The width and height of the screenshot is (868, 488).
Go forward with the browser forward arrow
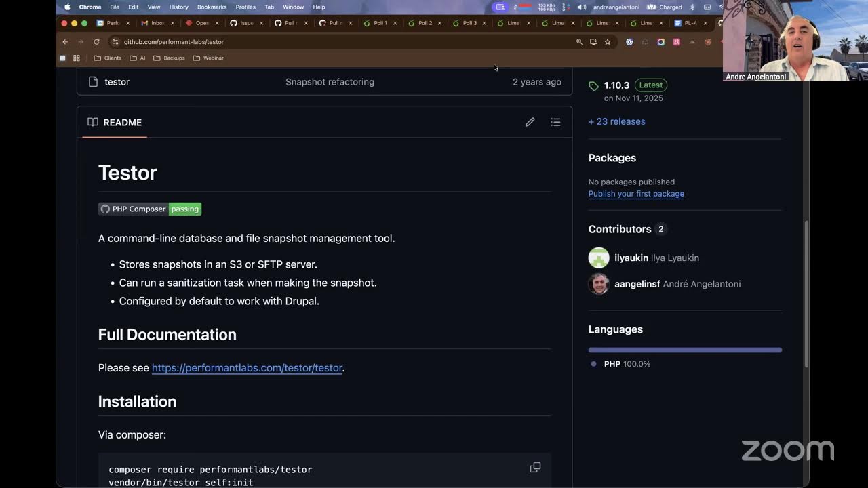pyautogui.click(x=81, y=42)
